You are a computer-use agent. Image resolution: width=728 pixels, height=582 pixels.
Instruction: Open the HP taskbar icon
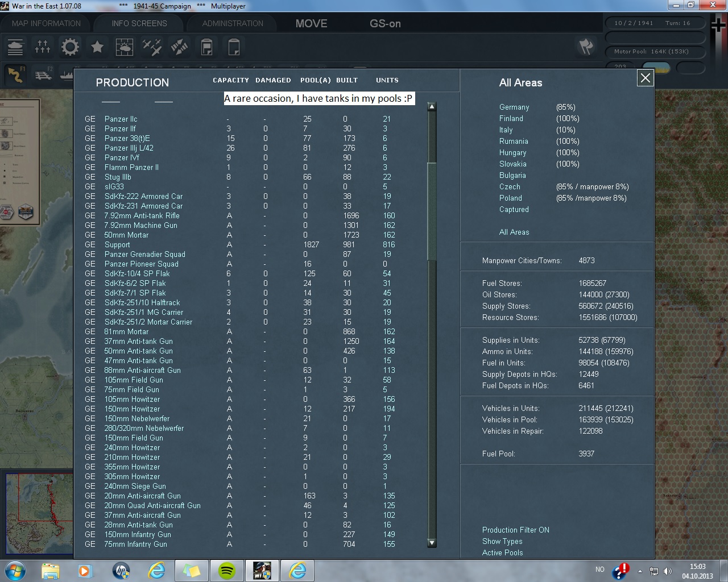coord(121,571)
